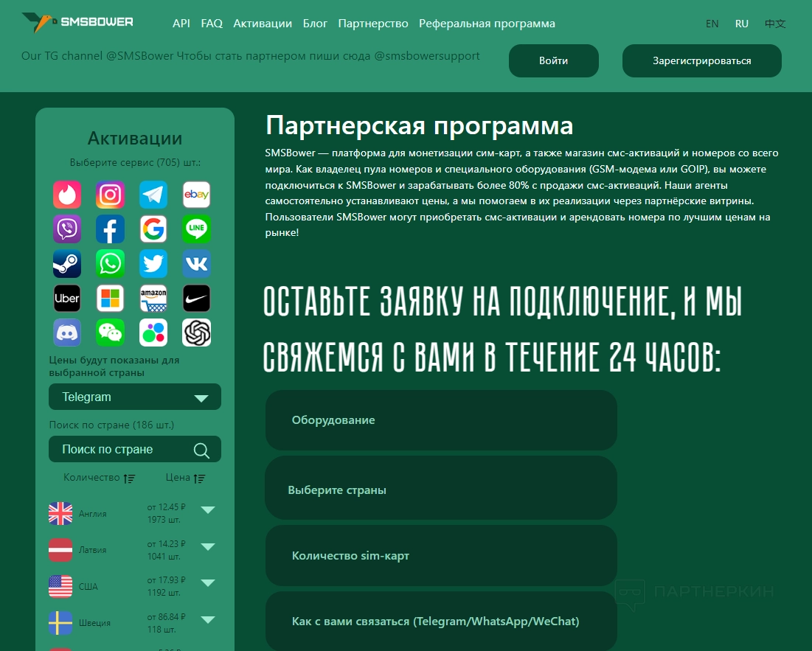
Task: Expand the Швеция price row
Action: (x=208, y=619)
